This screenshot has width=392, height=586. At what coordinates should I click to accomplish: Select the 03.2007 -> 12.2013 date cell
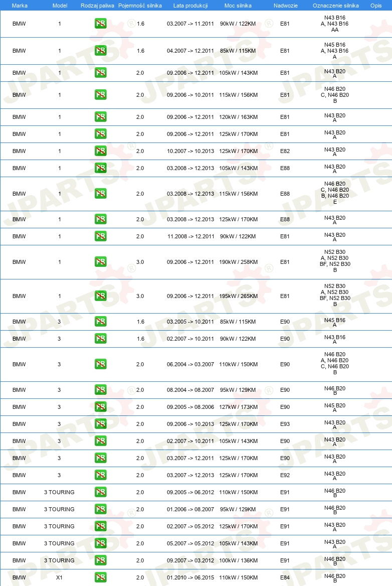click(x=190, y=475)
